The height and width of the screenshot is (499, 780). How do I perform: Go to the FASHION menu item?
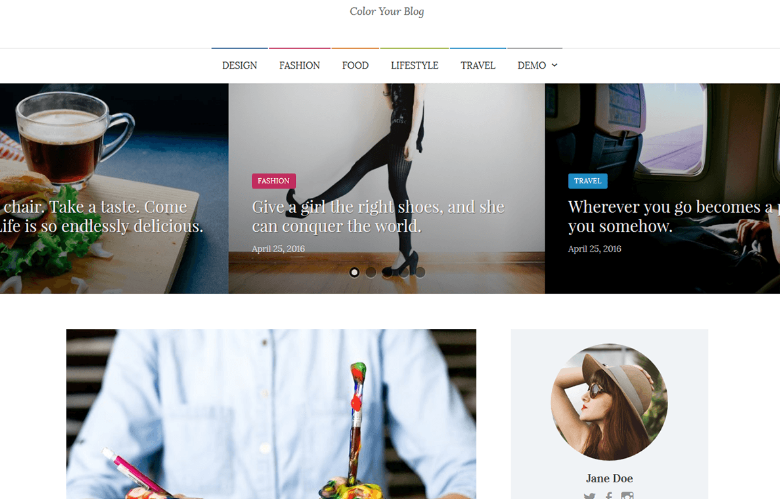299,65
